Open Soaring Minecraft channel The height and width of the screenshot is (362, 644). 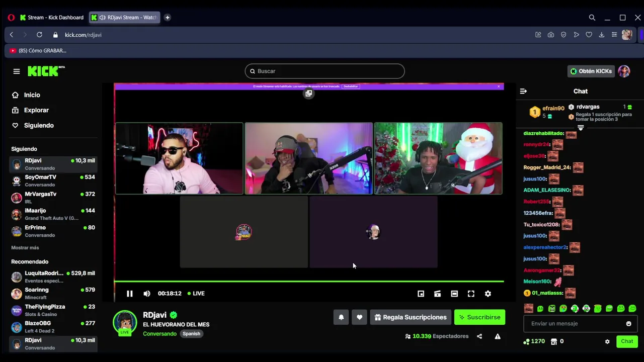pyautogui.click(x=53, y=293)
